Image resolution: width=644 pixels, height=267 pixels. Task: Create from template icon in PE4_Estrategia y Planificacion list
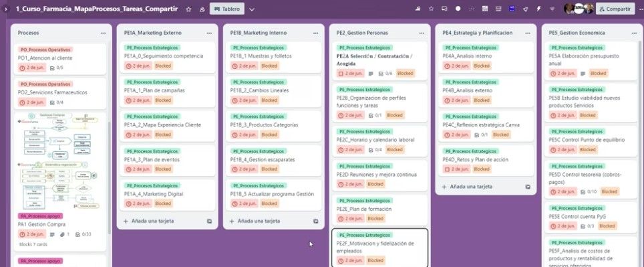click(528, 187)
